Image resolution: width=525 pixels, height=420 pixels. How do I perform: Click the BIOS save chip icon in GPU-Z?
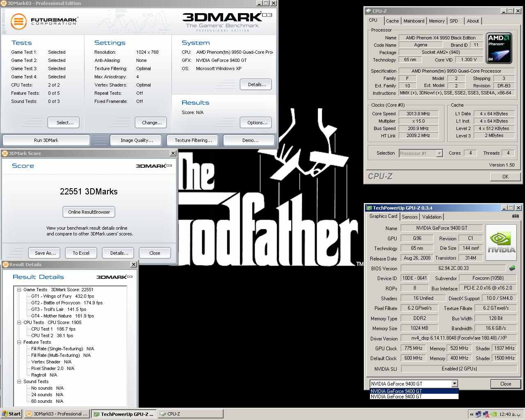tap(512, 268)
